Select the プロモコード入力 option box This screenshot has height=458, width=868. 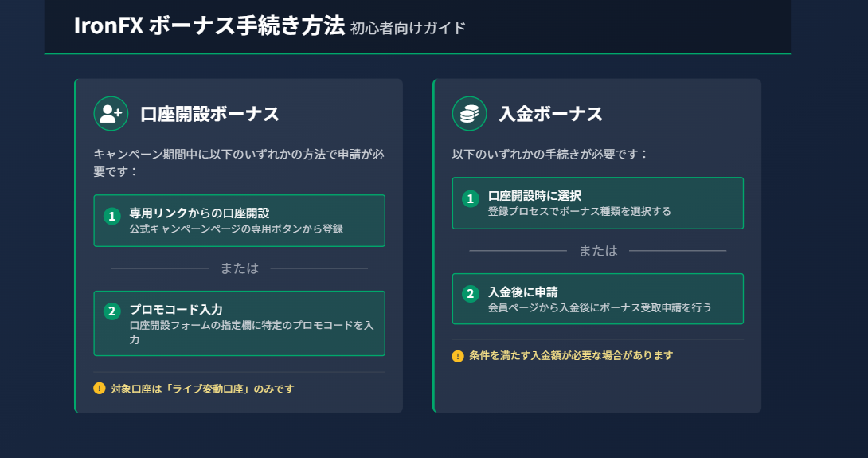[239, 323]
